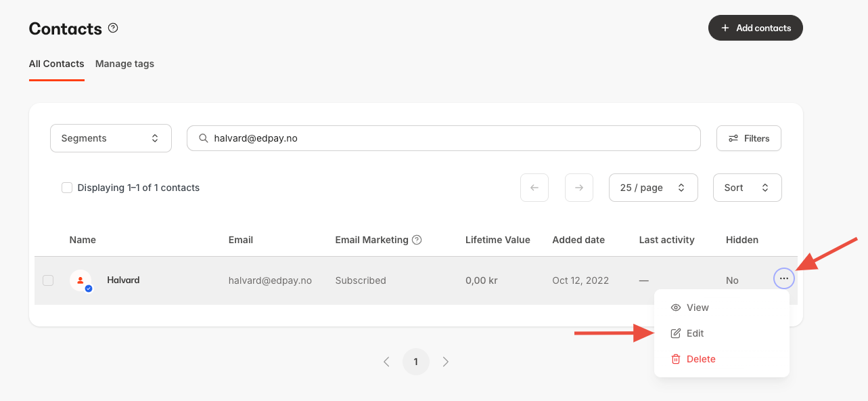Screen dimensions: 868x401
Task: Expand the Segments dropdown
Action: [x=111, y=138]
